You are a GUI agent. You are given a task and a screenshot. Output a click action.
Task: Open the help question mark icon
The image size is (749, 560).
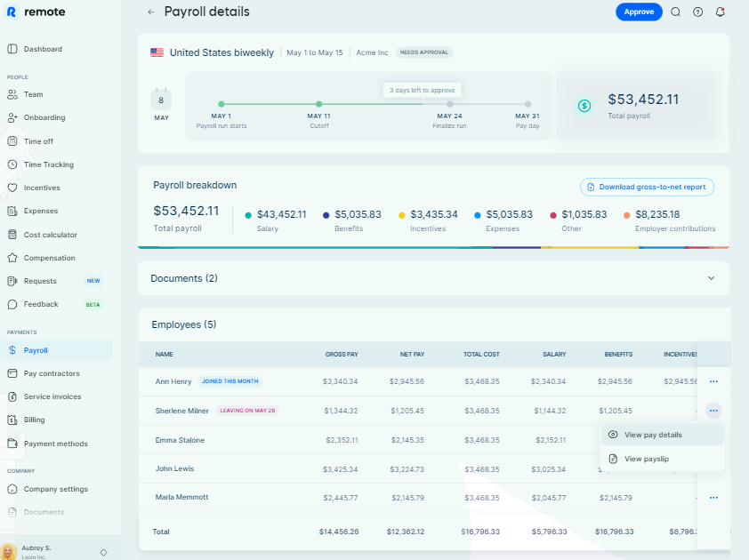pyautogui.click(x=698, y=12)
